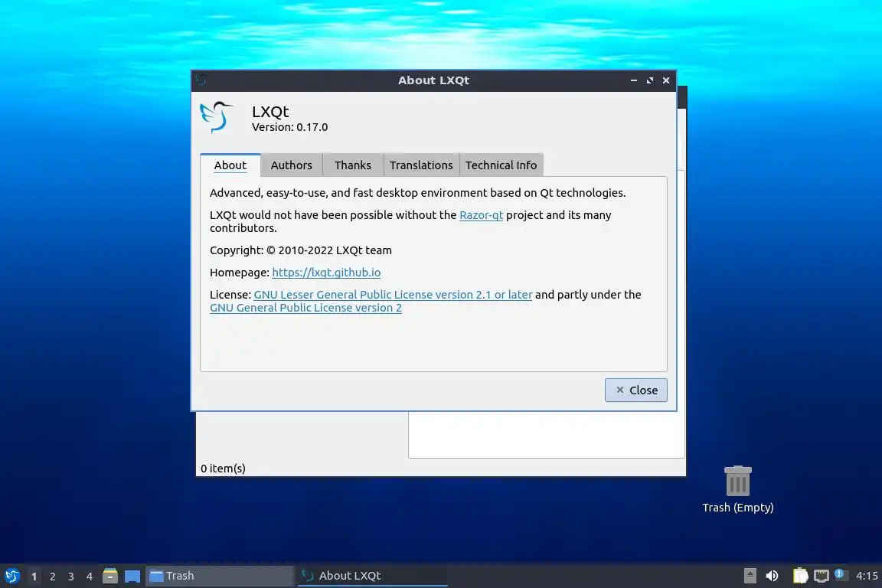Open the LXQt start menu in taskbar
Viewport: 882px width, 588px height.
[11, 576]
